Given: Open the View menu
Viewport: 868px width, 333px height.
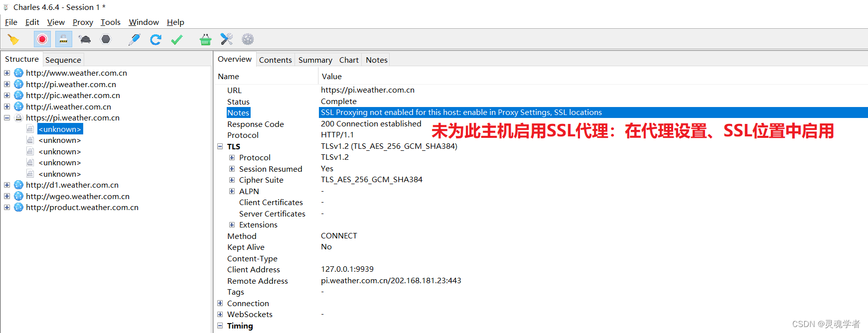Looking at the screenshot, I should pos(56,22).
